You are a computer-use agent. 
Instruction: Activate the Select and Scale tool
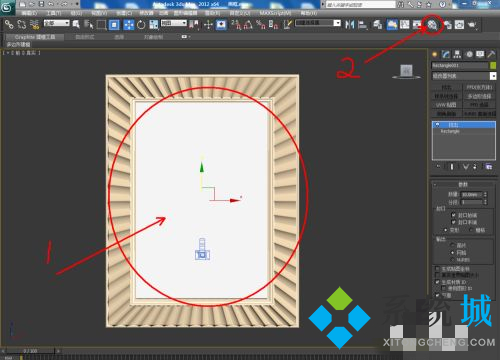click(154, 25)
